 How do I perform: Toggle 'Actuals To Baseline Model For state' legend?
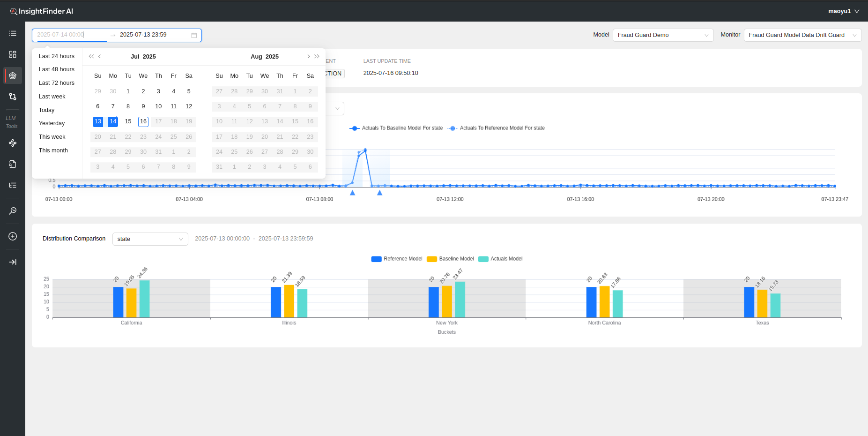point(396,128)
